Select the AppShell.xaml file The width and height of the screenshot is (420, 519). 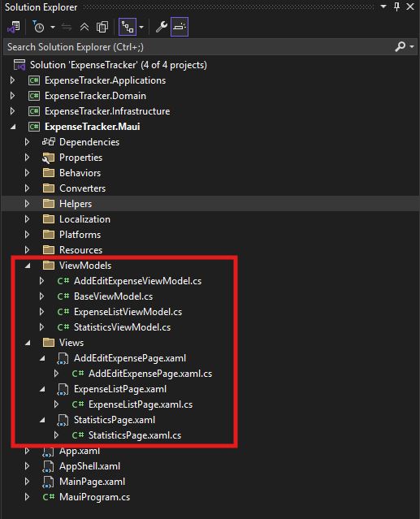tap(89, 466)
